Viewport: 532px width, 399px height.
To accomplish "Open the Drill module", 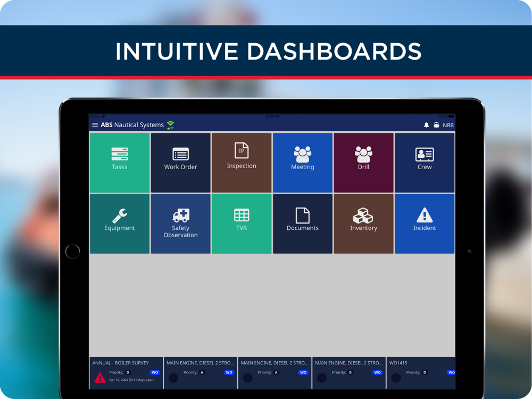I will click(x=364, y=162).
